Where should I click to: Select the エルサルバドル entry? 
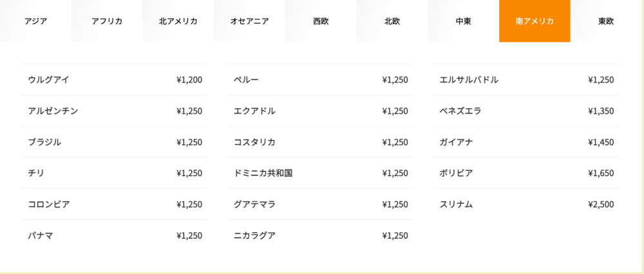point(527,79)
